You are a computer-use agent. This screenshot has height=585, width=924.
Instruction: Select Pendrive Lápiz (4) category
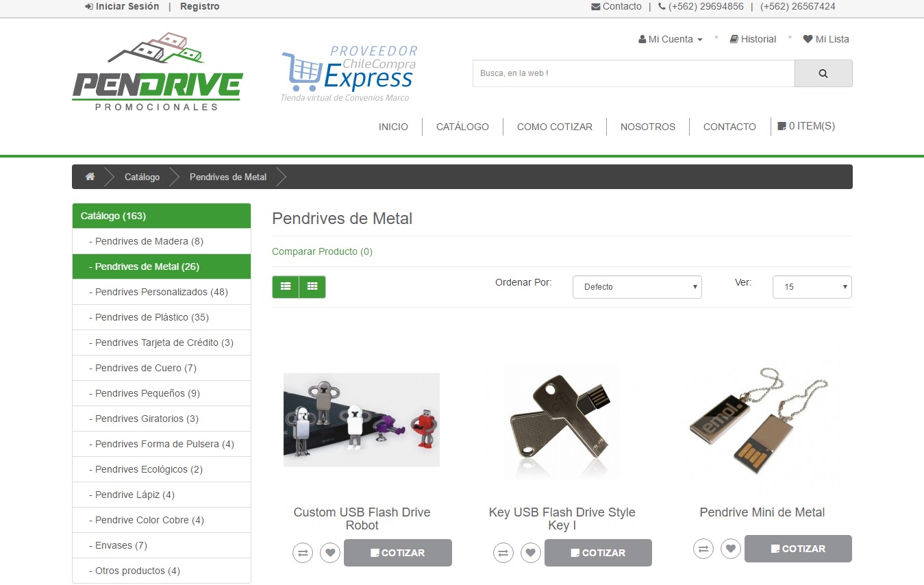pos(162,495)
